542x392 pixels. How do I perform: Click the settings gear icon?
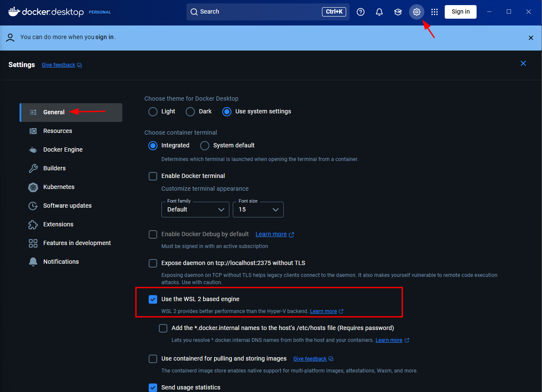coord(417,12)
